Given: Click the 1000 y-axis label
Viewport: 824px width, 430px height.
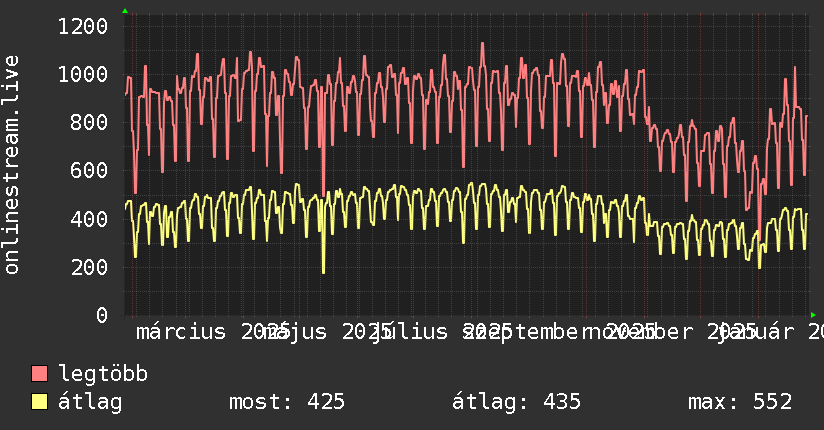Looking at the screenshot, I should [83, 74].
